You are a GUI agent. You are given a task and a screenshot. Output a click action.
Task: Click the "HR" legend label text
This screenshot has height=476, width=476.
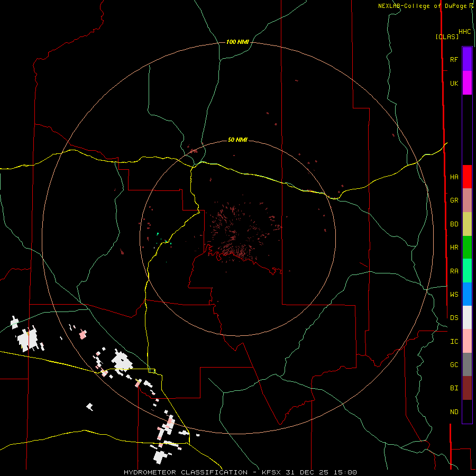pos(454,248)
